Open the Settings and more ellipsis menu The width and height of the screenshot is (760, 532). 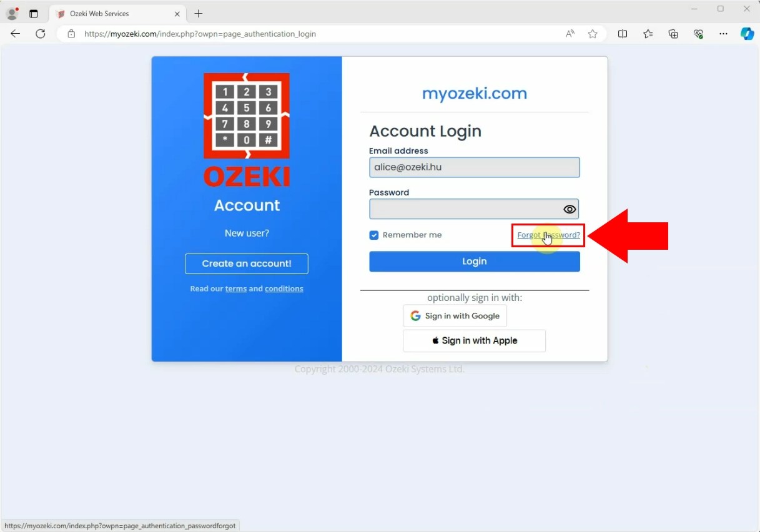tap(723, 34)
